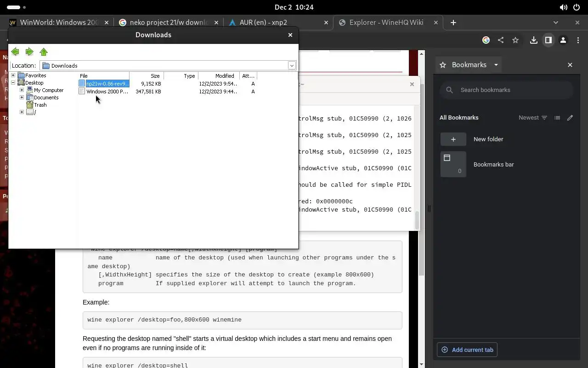Viewport: 588px width, 368px height.
Task: Sort by the Modified column header
Action: pos(219,76)
